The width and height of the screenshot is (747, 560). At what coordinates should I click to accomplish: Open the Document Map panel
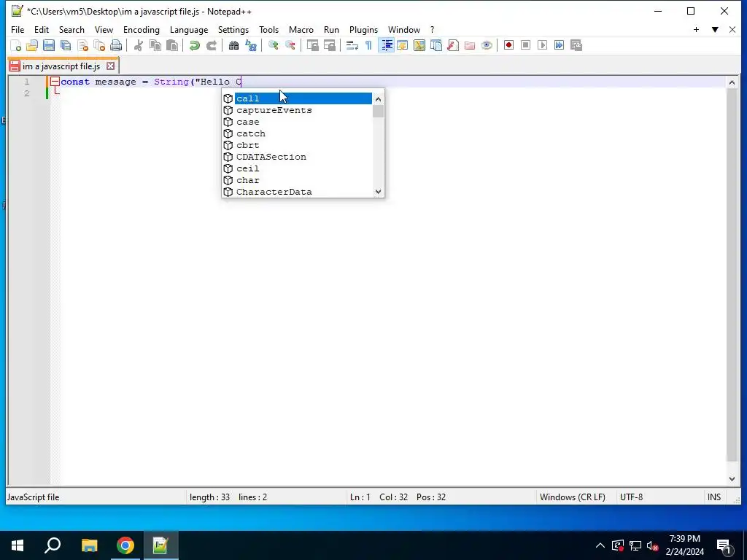click(419, 45)
